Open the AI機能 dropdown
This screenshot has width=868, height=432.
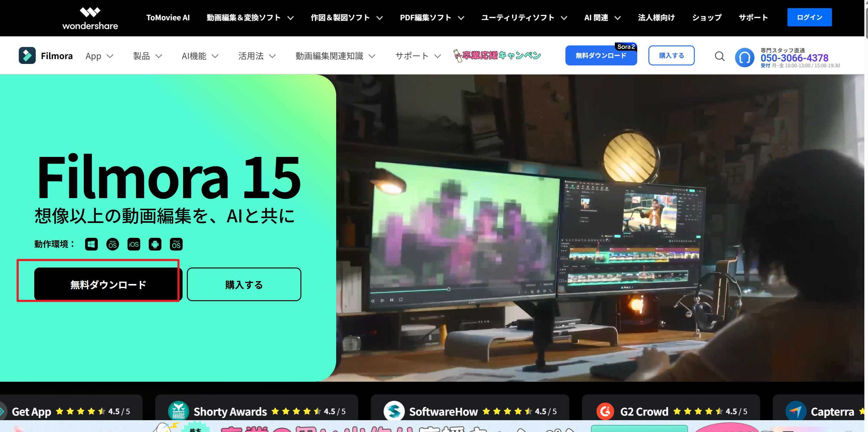[x=200, y=56]
